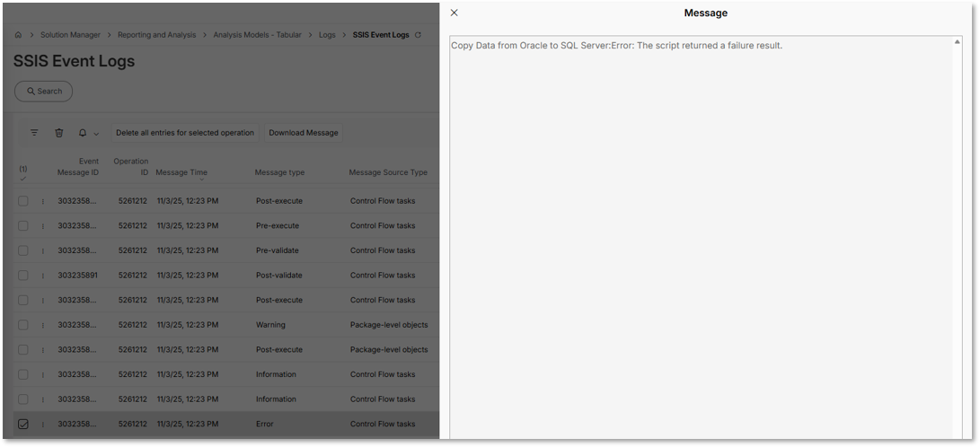Click the 'SSIS Event Logs' page heading
The image size is (980, 447).
(74, 61)
